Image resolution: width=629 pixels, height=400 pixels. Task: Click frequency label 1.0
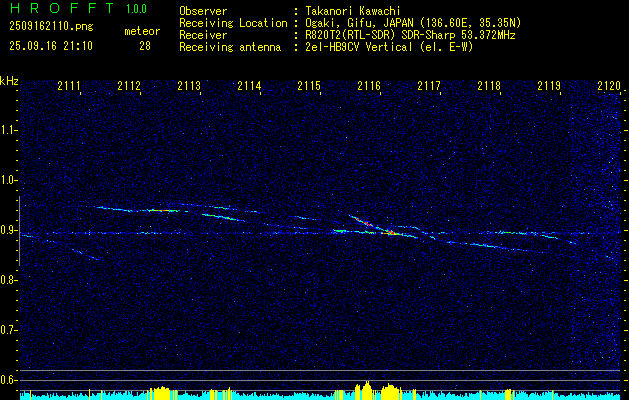tap(7, 180)
